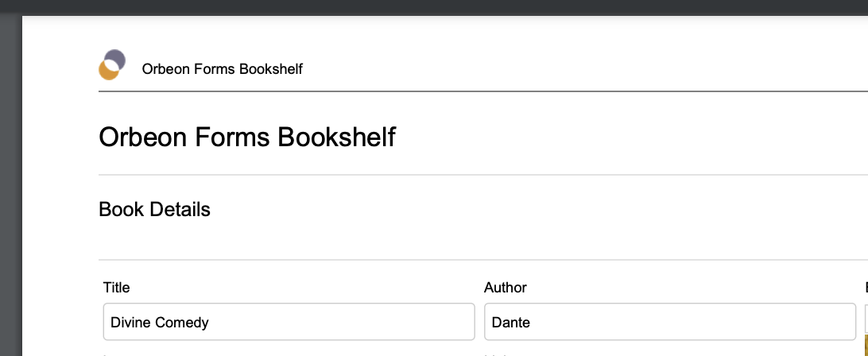Click the large Orbeon Forms Bookshelf heading
The width and height of the screenshot is (868, 356).
click(x=247, y=137)
